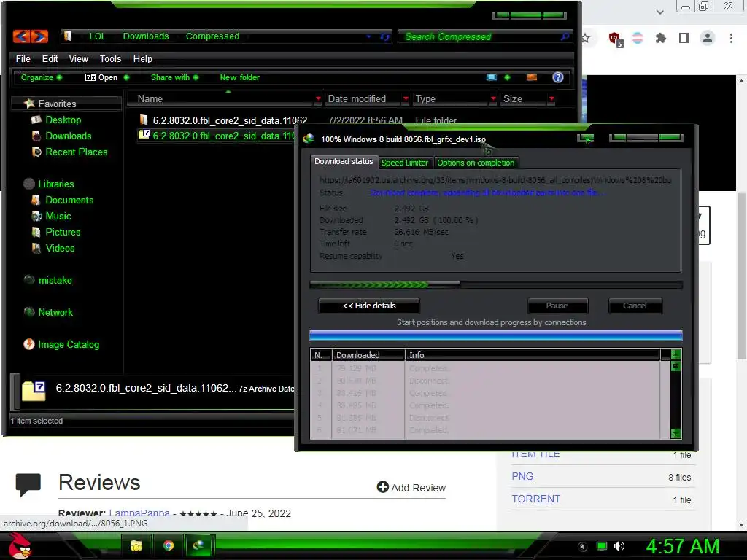Select the Download status tab
The width and height of the screenshot is (747, 560).
coord(344,161)
